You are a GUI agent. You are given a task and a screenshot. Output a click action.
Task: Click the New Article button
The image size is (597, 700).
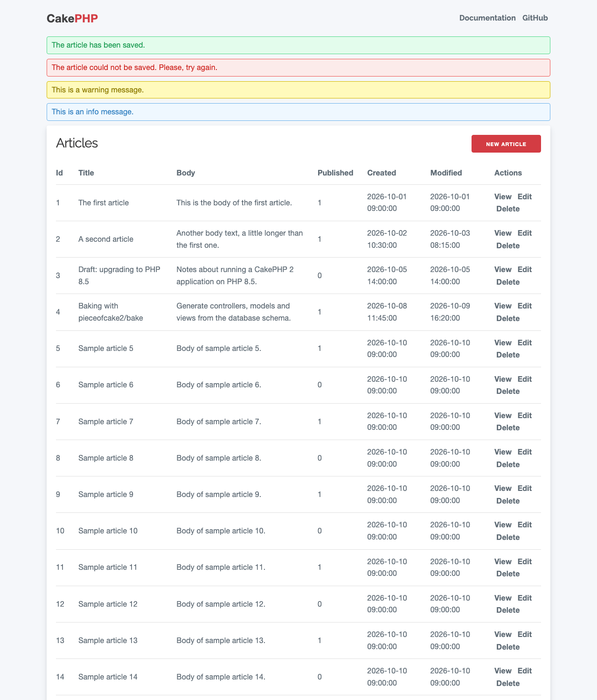(x=506, y=144)
